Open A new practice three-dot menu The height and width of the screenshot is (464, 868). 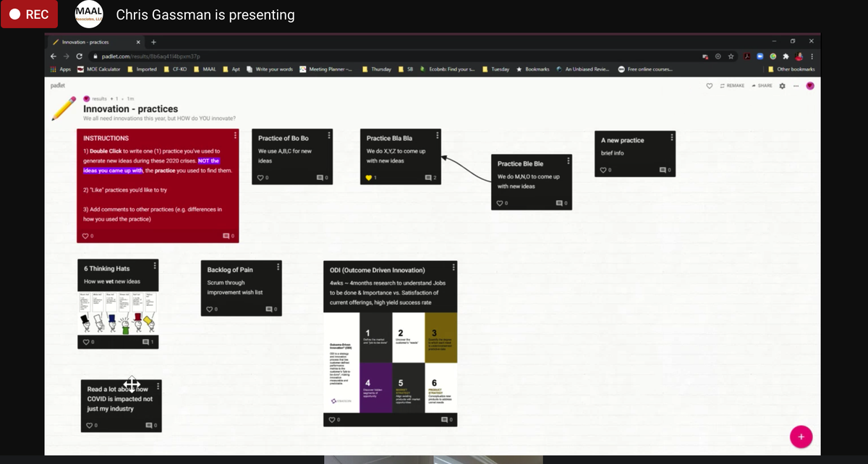coord(673,137)
